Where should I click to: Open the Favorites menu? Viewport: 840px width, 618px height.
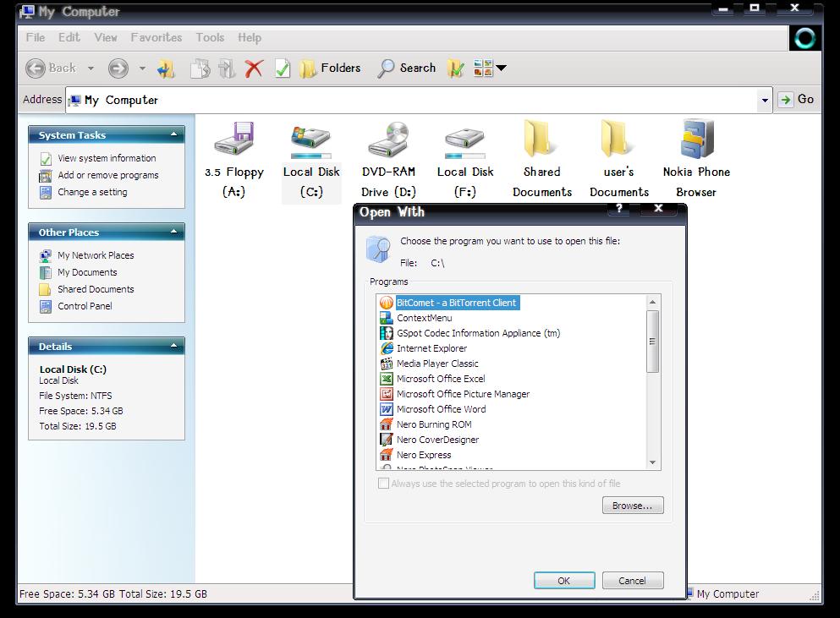point(156,37)
